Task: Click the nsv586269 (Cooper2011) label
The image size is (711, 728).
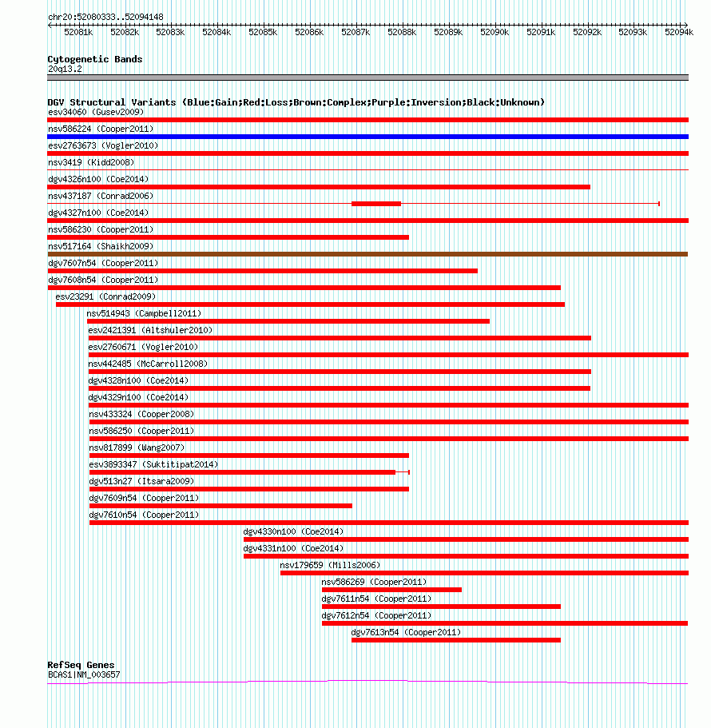Action: 374,582
